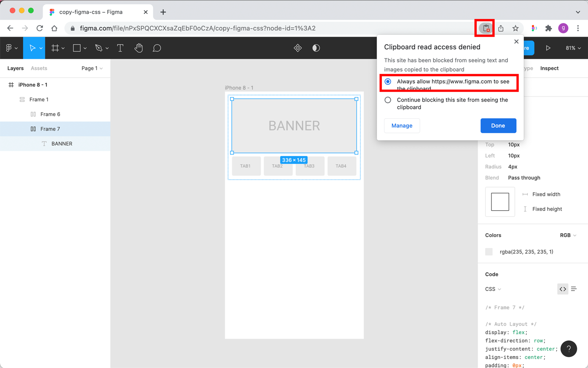Image resolution: width=588 pixels, height=368 pixels.
Task: Select the Frame tool
Action: coord(55,48)
